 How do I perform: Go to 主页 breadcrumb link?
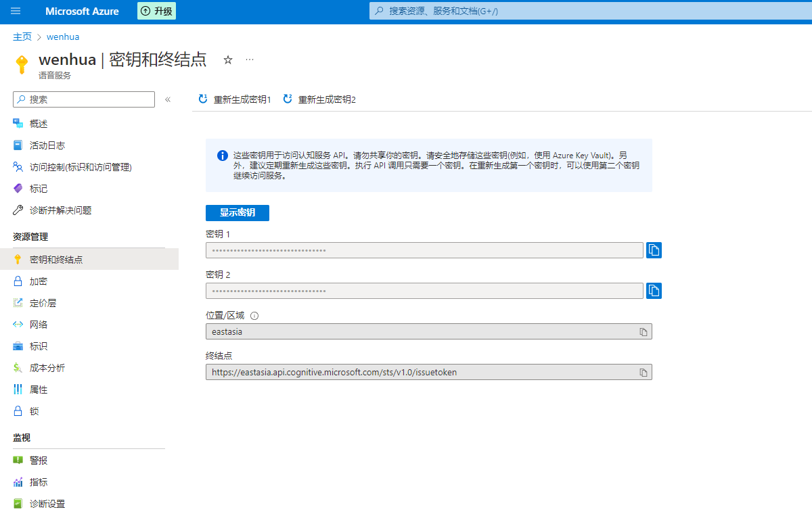22,37
